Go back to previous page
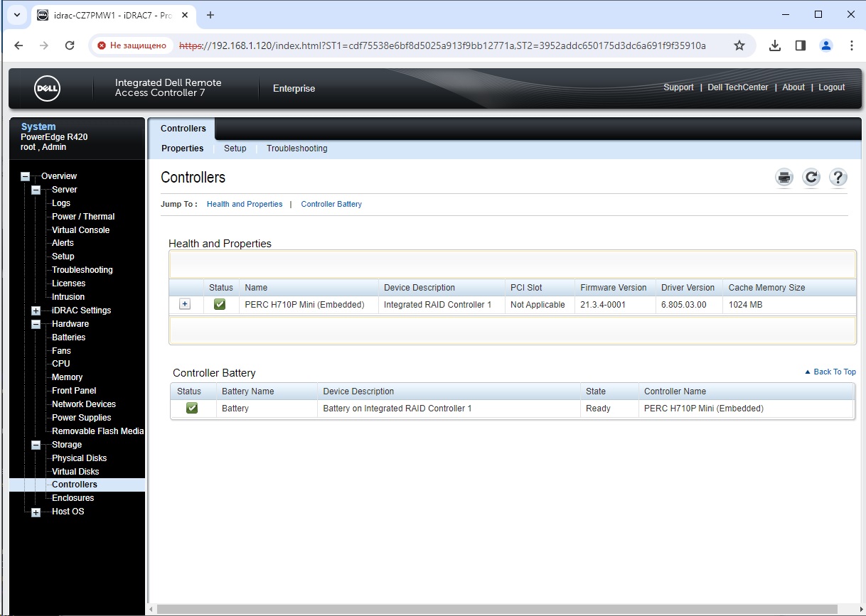The image size is (866, 616). click(x=19, y=45)
